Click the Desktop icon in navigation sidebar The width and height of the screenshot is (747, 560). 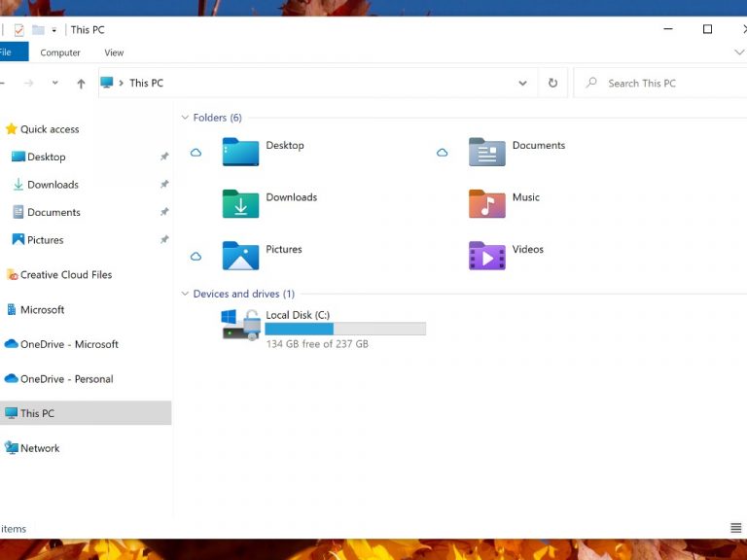coord(18,157)
